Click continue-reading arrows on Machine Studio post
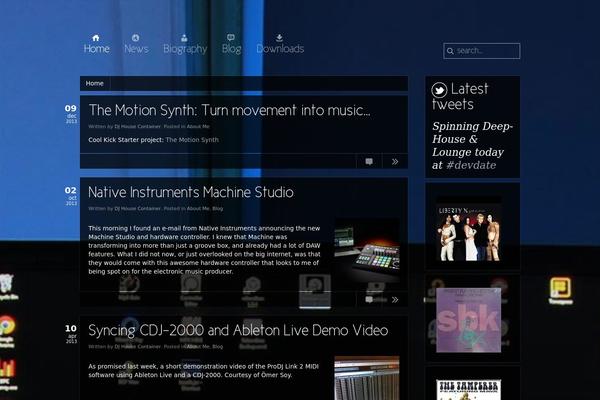Screen dimensions: 600x400 [x=395, y=299]
